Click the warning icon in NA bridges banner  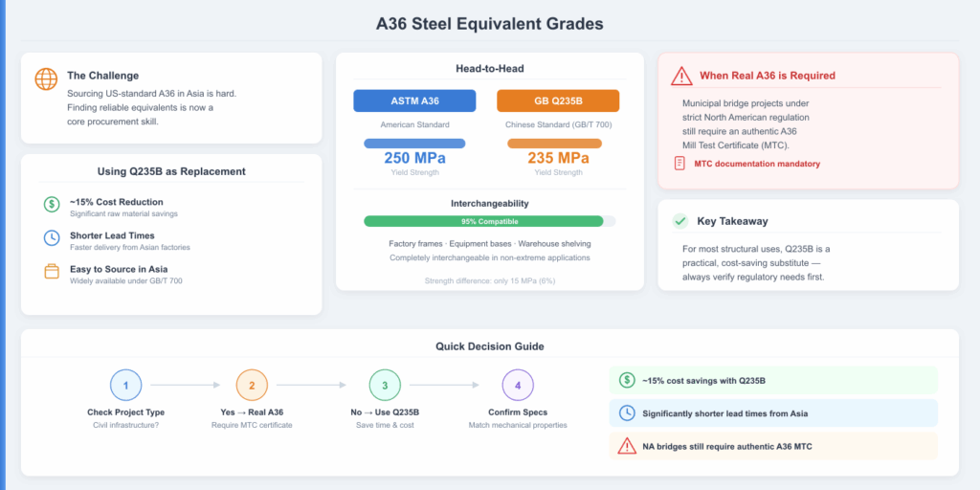tap(627, 446)
